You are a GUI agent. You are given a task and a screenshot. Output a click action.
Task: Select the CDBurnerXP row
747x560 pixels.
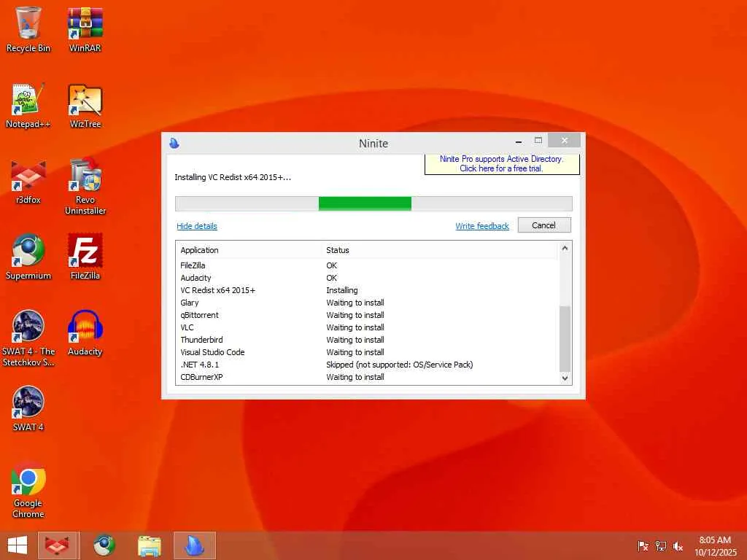click(x=367, y=377)
